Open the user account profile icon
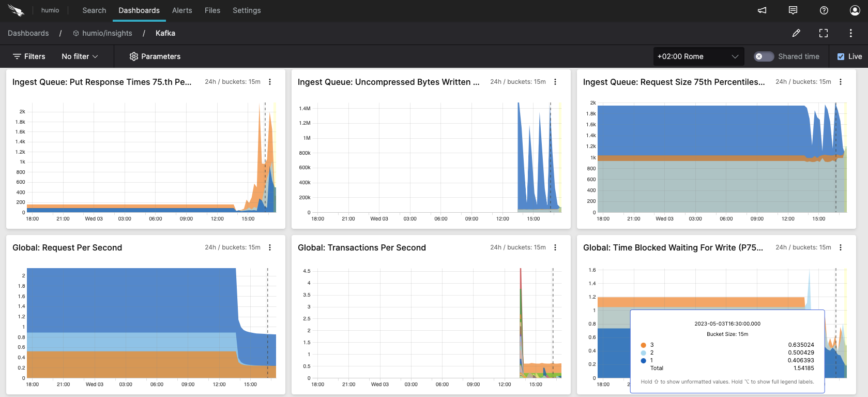The height and width of the screenshot is (397, 868). click(855, 10)
